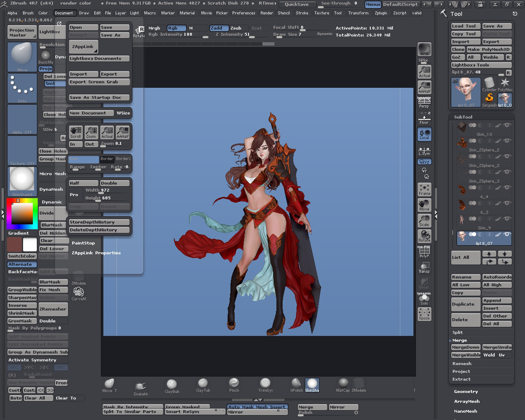Toggle the XYZ rotation mode button
The height and width of the screenshot is (420, 525).
coord(424,162)
